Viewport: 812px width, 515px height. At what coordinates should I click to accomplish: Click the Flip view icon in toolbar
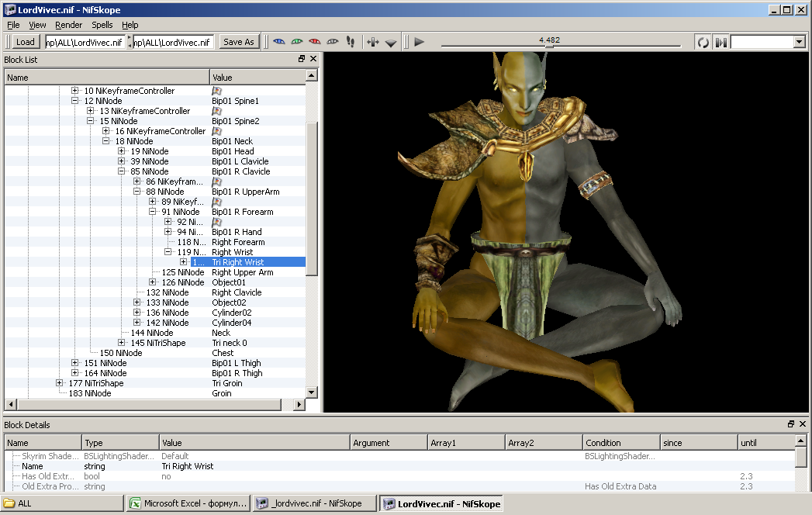pos(373,42)
